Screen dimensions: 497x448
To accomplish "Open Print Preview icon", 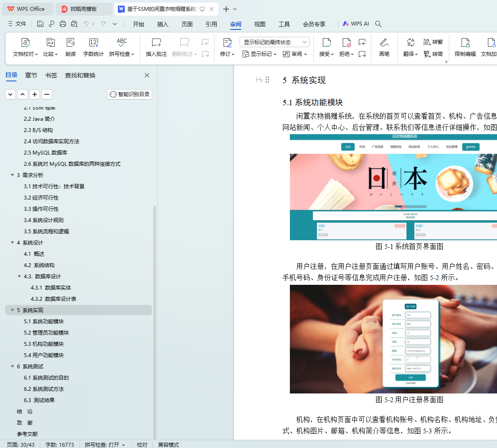I will pos(74,24).
